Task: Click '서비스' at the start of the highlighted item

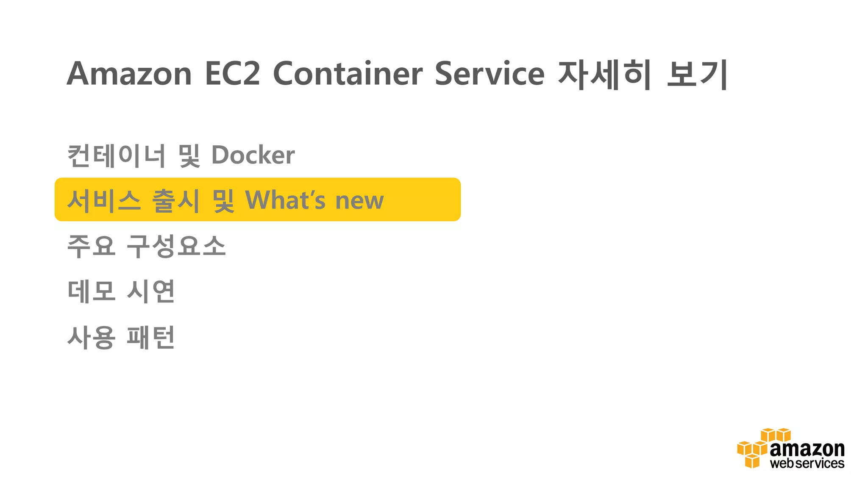Action: coord(104,200)
